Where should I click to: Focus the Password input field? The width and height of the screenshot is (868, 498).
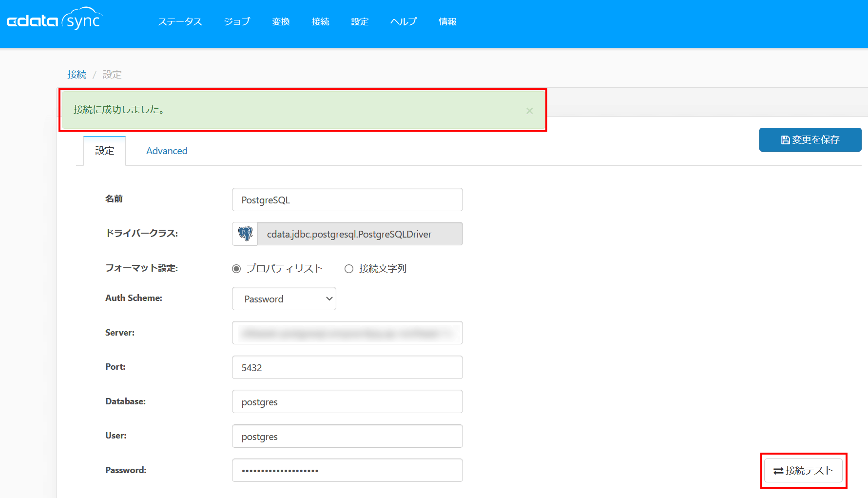pos(347,470)
